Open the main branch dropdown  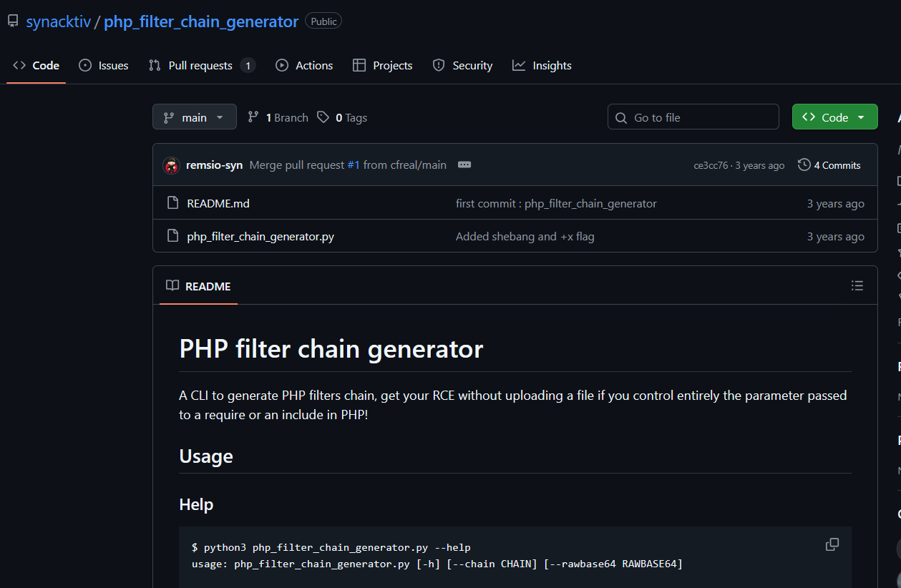(x=194, y=117)
